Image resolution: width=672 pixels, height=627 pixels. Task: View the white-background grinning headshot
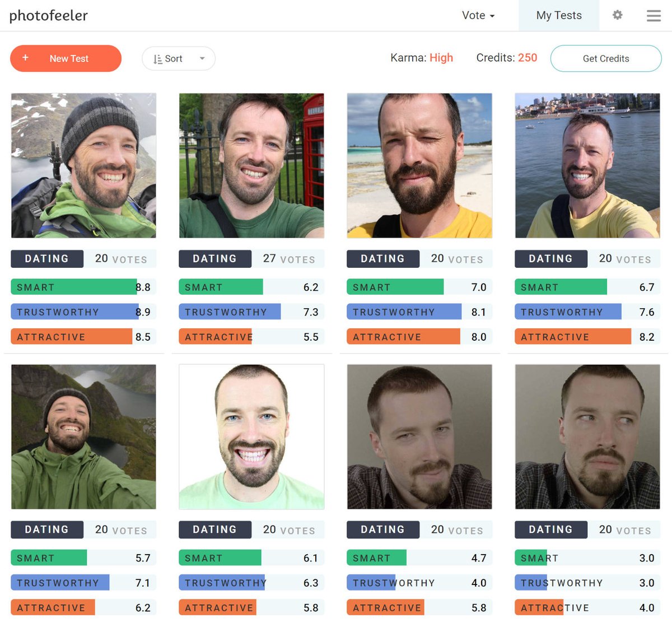[251, 436]
